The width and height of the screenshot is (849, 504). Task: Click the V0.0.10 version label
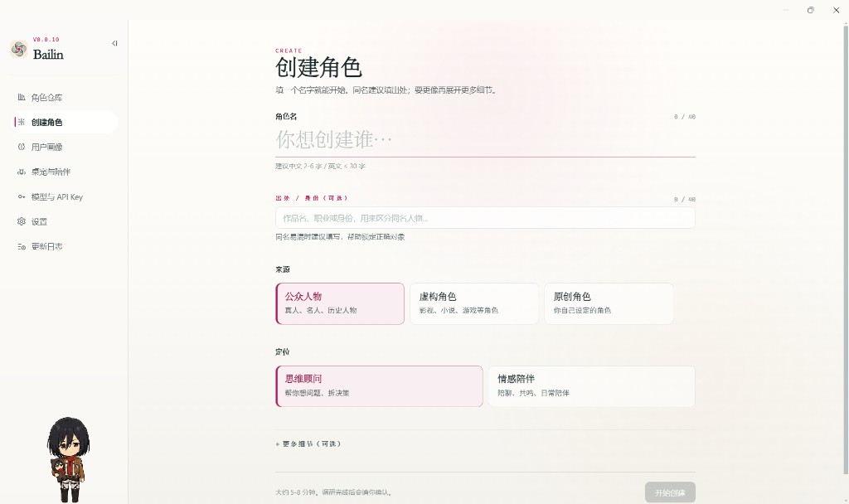(46, 40)
